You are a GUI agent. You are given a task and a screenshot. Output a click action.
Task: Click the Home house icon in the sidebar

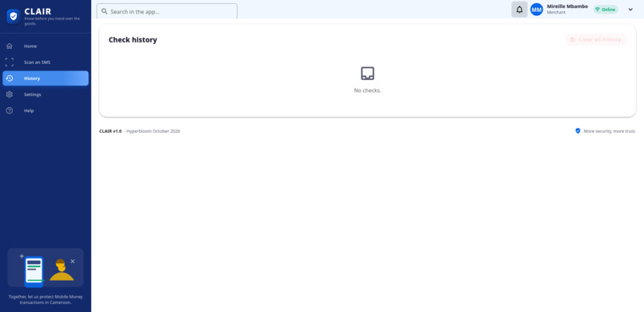click(x=10, y=46)
